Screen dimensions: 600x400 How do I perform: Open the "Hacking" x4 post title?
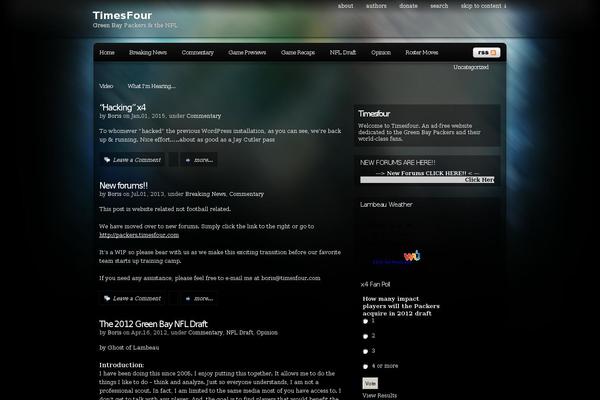coord(122,108)
